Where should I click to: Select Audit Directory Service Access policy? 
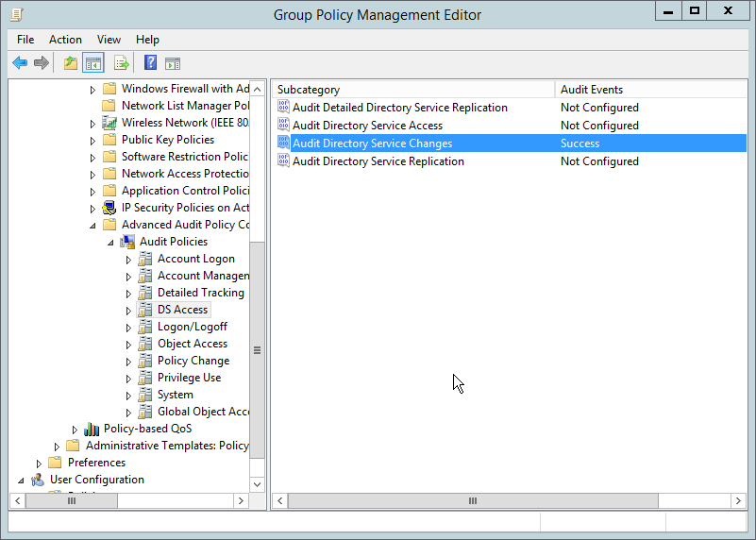click(x=367, y=126)
